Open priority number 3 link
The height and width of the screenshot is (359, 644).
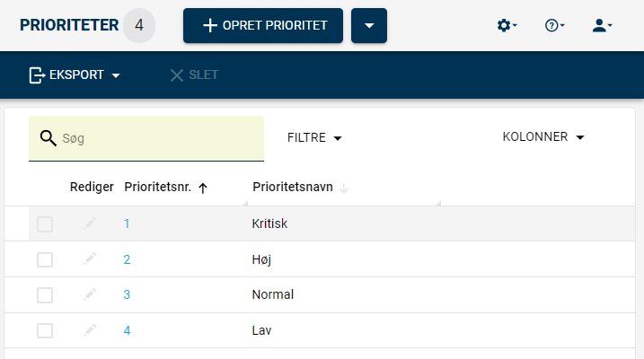(x=127, y=294)
